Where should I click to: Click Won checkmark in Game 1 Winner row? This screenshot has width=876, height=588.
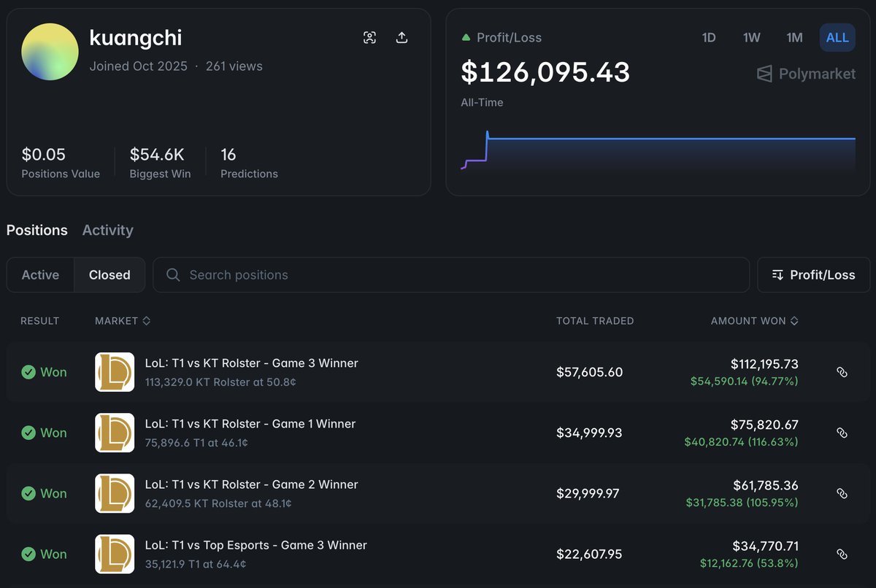28,433
